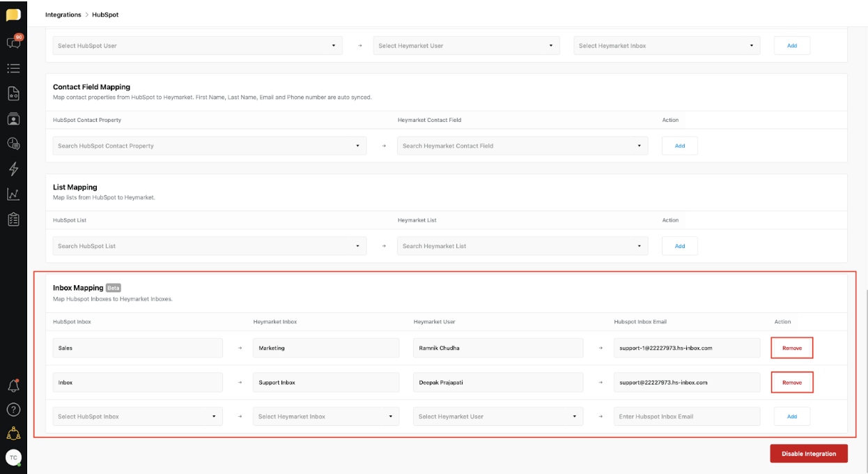Remove the Inbox to Support Inbox mapping
The height and width of the screenshot is (474, 868).
click(792, 383)
